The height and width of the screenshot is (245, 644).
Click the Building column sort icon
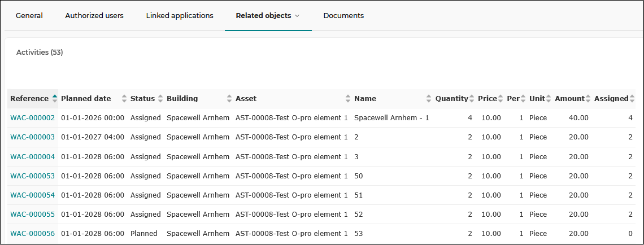click(229, 98)
